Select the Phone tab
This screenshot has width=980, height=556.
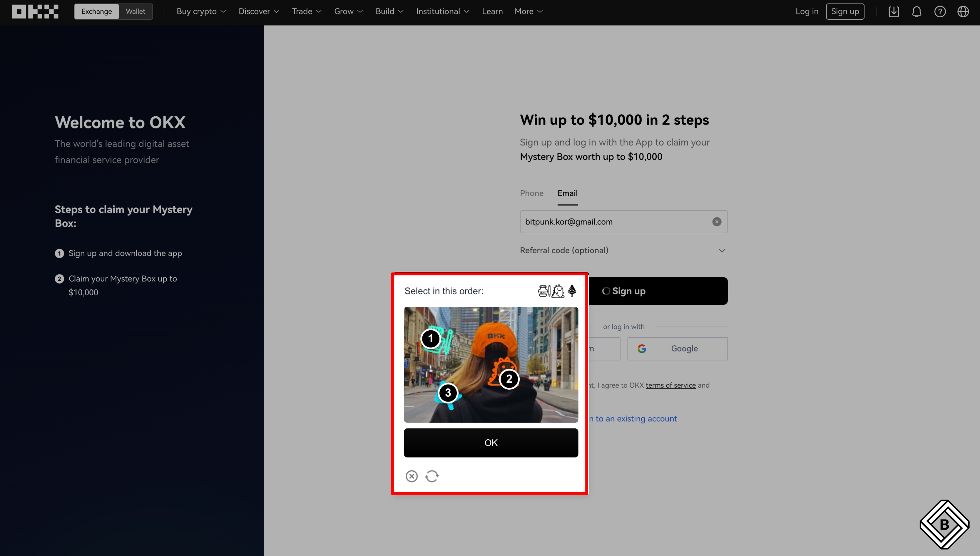(x=531, y=193)
